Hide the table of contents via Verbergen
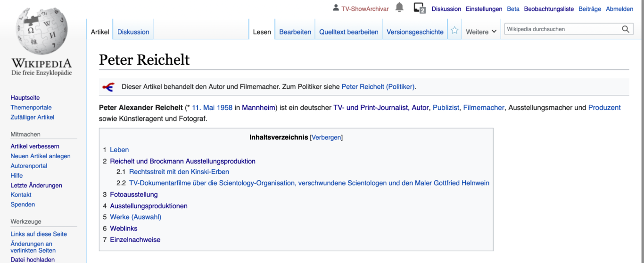The height and width of the screenshot is (263, 644). pos(326,138)
